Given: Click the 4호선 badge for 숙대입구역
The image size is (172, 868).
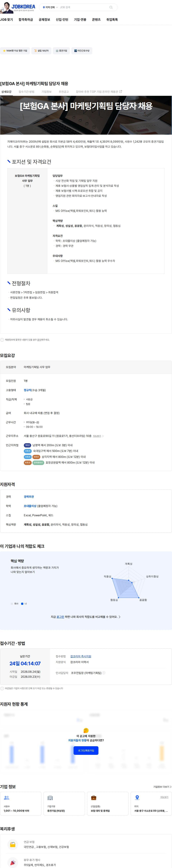Looking at the screenshot, I should coord(28,451).
